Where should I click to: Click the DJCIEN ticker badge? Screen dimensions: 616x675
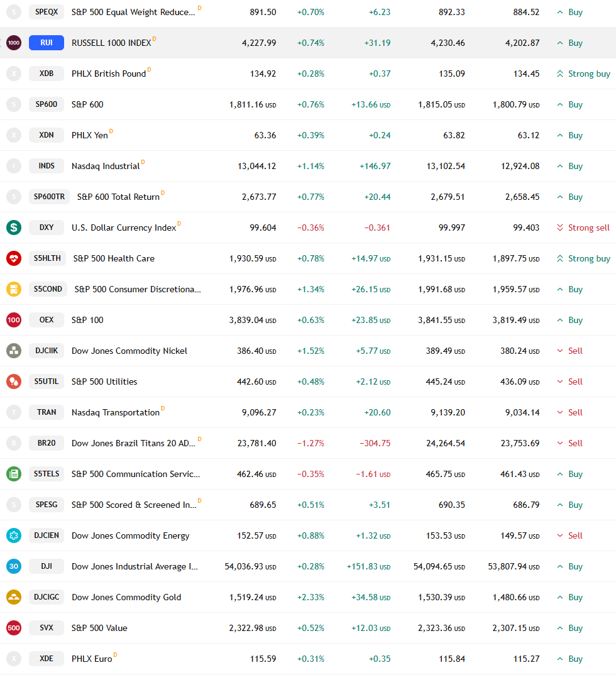pos(47,535)
